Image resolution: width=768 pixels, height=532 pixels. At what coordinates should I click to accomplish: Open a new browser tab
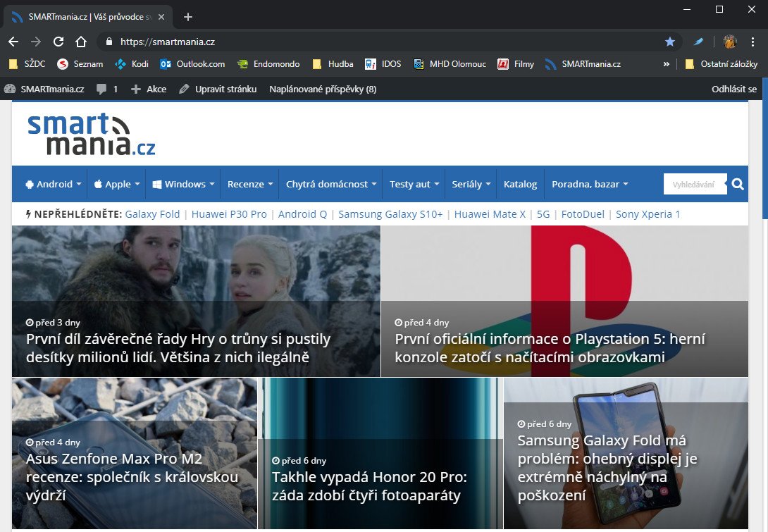[187, 17]
